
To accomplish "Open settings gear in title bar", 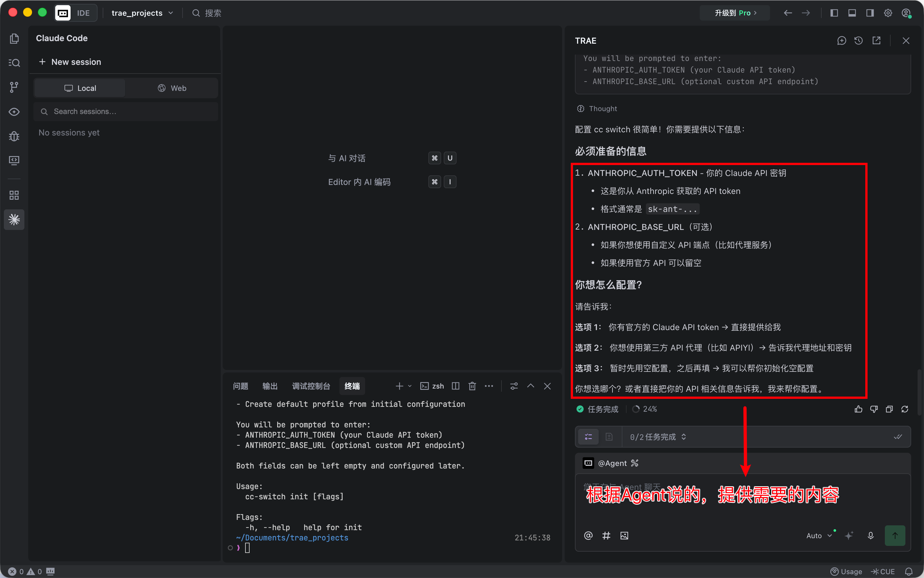I will tap(888, 13).
